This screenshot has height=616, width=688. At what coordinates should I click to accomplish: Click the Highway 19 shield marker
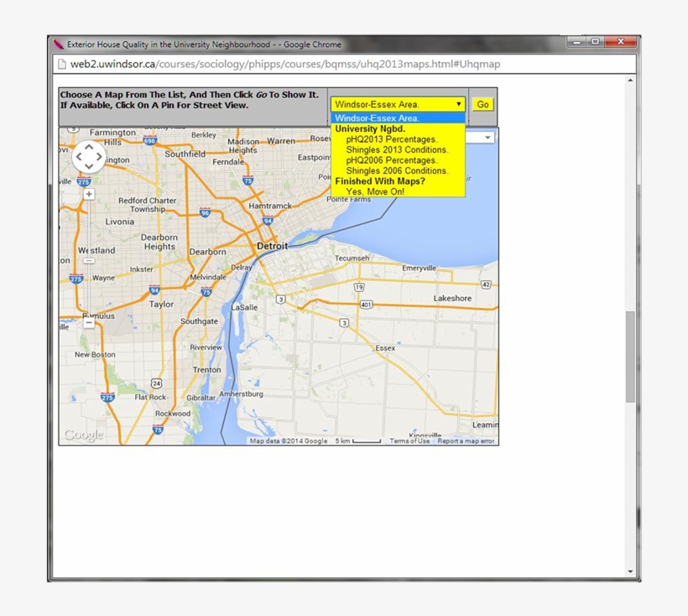[x=359, y=288]
